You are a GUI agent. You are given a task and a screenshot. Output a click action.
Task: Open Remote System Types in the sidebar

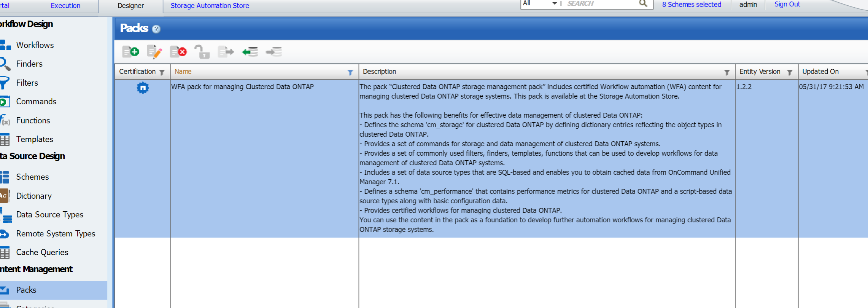click(x=56, y=234)
